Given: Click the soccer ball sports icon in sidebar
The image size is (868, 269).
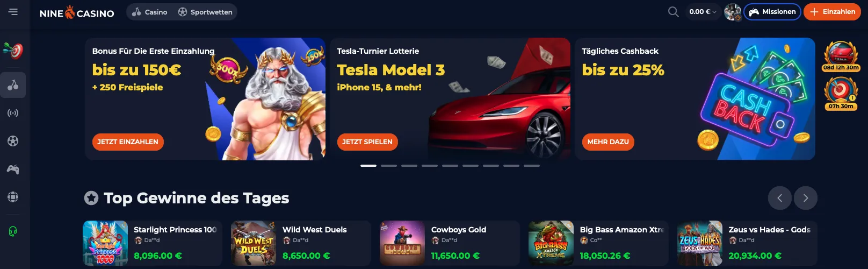Looking at the screenshot, I should pos(13,141).
